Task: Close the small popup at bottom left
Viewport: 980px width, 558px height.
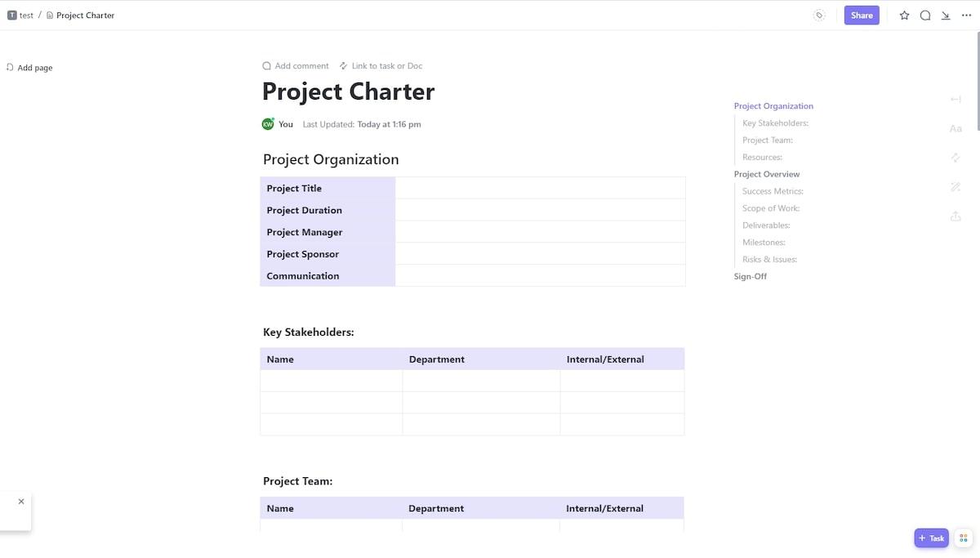Action: pyautogui.click(x=21, y=502)
